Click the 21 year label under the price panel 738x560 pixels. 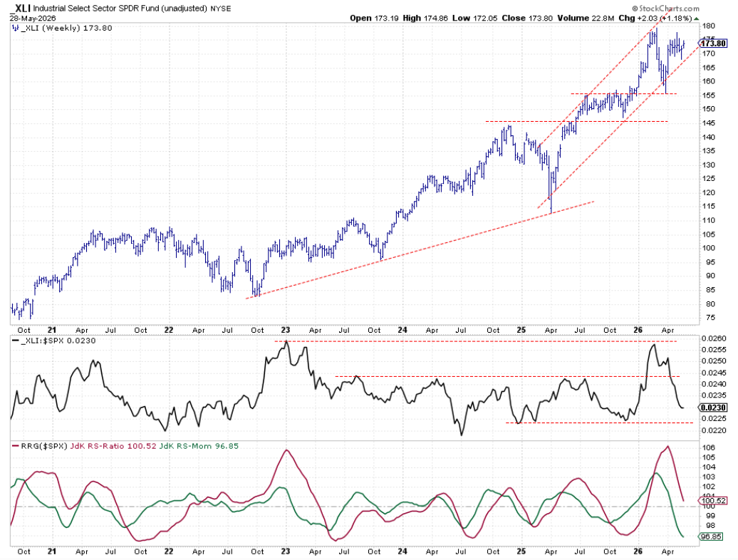tap(52, 330)
